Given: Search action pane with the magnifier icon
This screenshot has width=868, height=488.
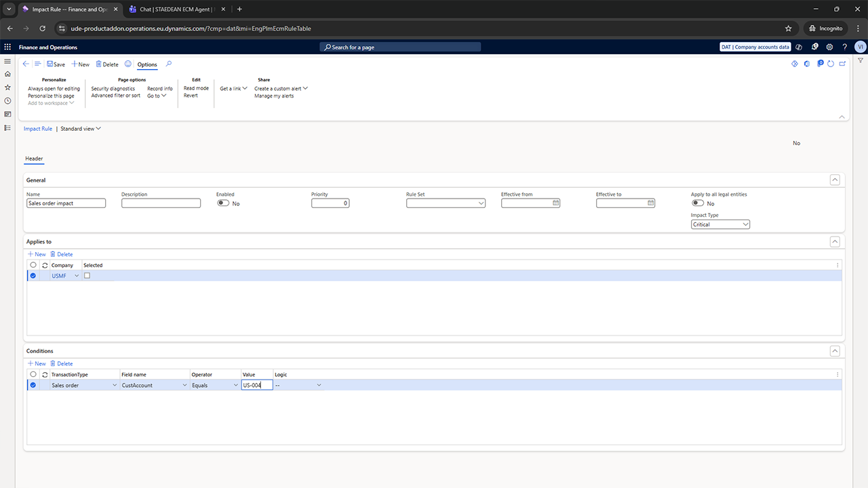Looking at the screenshot, I should [x=169, y=64].
